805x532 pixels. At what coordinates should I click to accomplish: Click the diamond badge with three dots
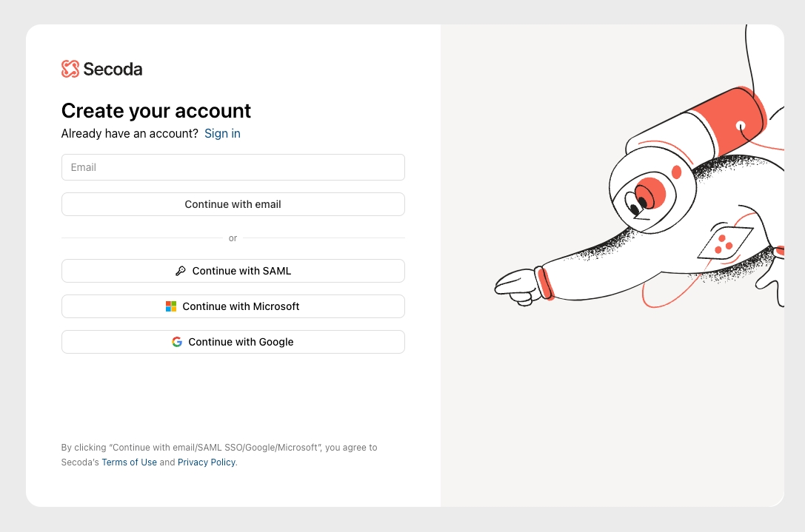(725, 243)
